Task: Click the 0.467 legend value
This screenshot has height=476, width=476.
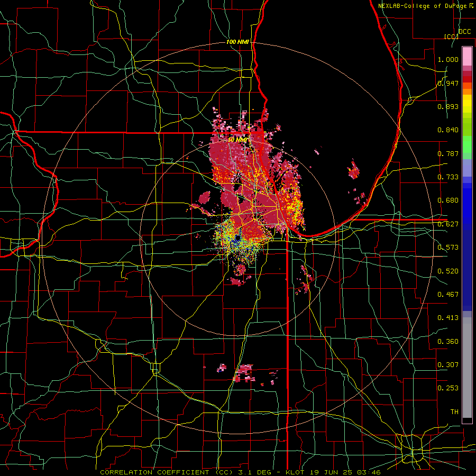Action: click(448, 295)
